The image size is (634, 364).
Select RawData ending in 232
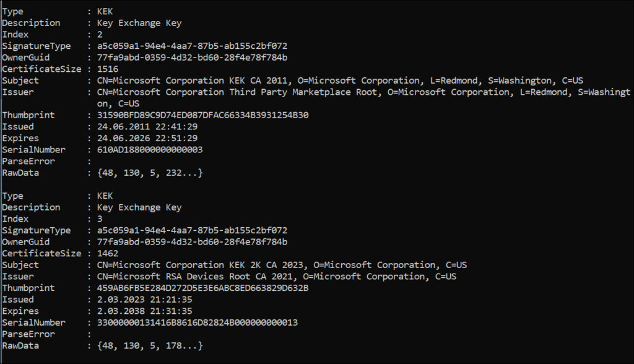[x=150, y=173]
